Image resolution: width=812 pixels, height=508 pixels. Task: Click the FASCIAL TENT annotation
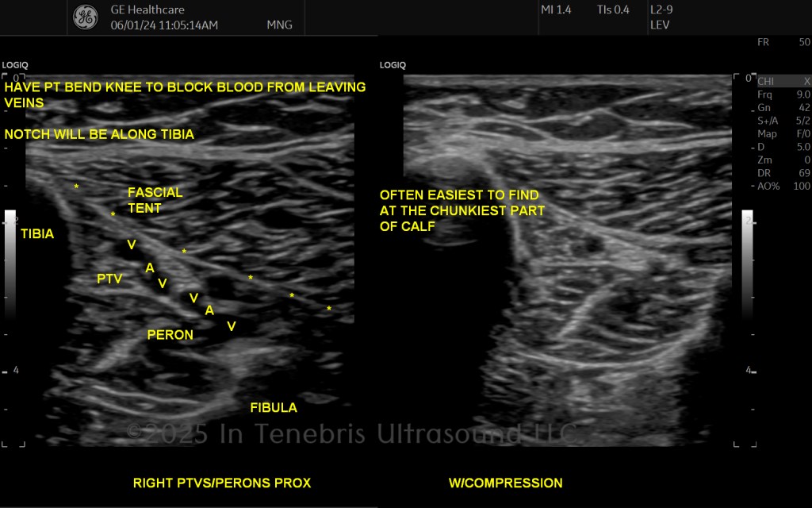click(155, 200)
